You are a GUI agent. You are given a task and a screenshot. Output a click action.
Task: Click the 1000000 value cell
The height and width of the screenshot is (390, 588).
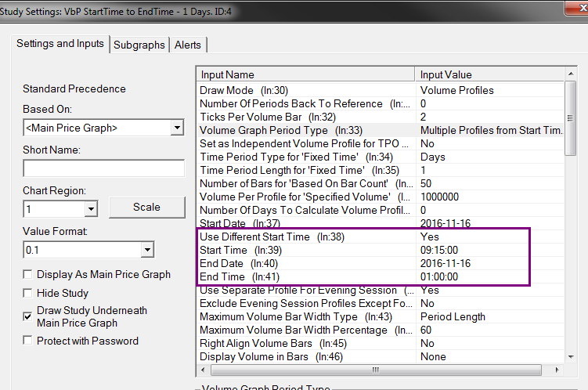tap(490, 197)
